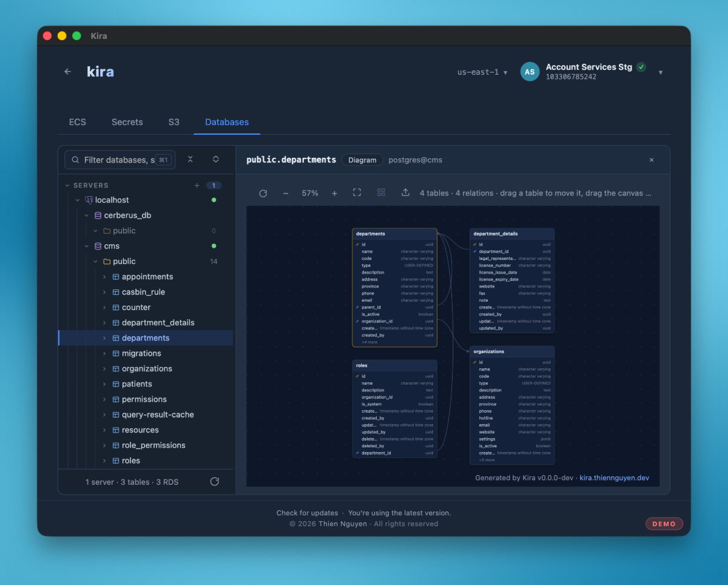
Task: Zoom in the diagram with plus icon
Action: tap(334, 193)
